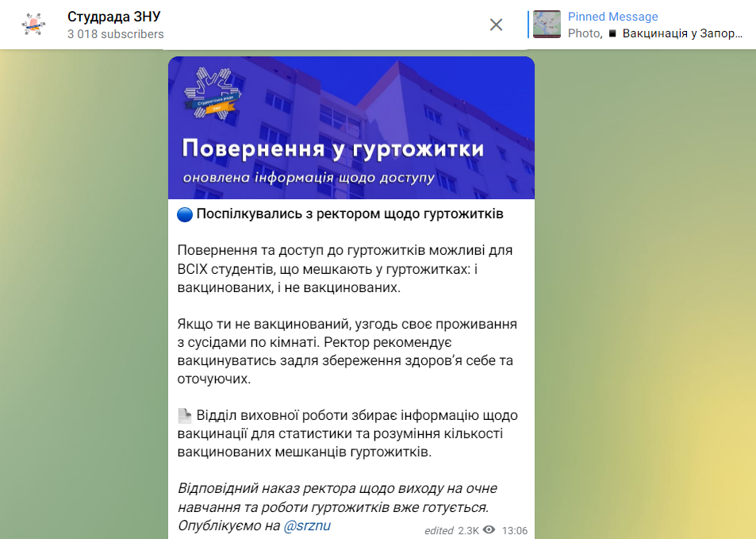The width and height of the screenshot is (756, 539).
Task: Open the pinned message photo thumbnail
Action: coord(547,25)
